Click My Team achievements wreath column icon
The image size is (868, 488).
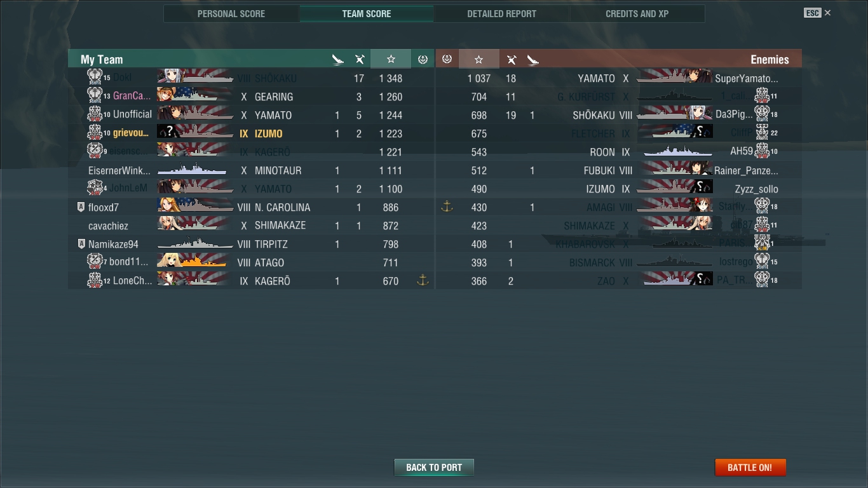coord(423,59)
